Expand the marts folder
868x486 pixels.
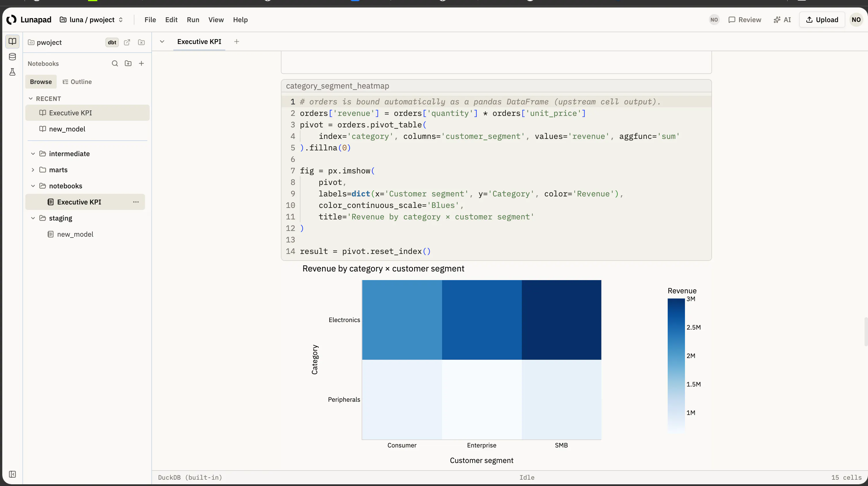[x=33, y=170]
